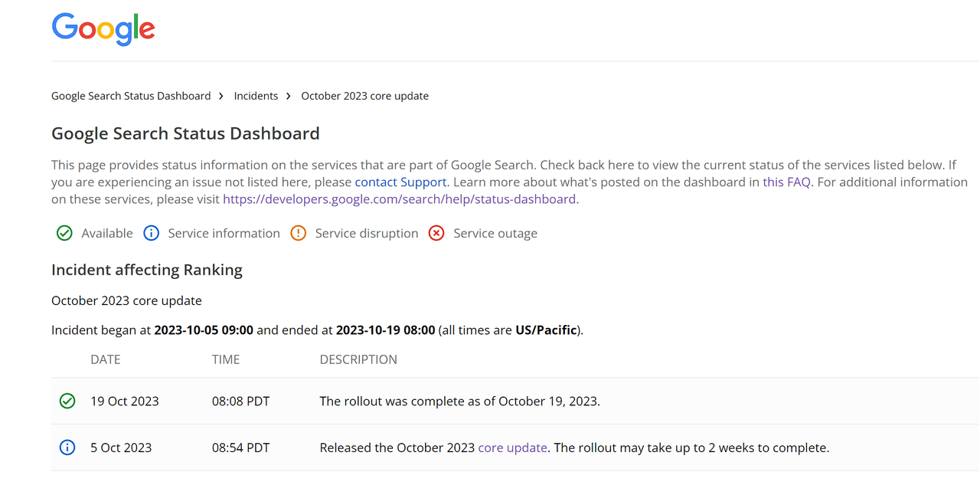
Task: Click the '19 Oct 2023' date cell
Action: pos(125,401)
